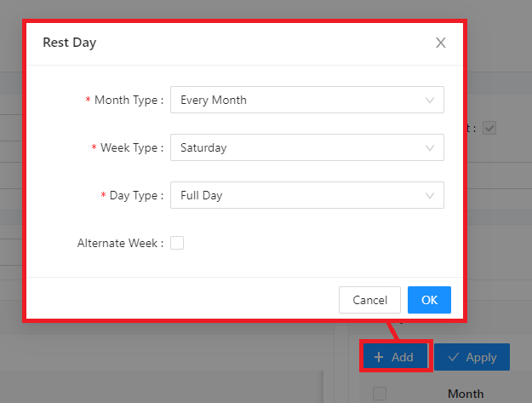This screenshot has height=403, width=532.
Task: Close the Rest Day dialog with X
Action: [x=441, y=43]
